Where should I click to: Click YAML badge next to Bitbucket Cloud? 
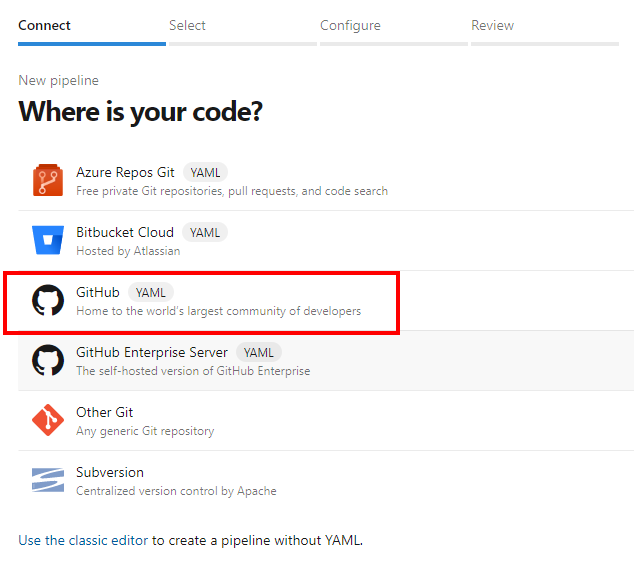coord(205,232)
